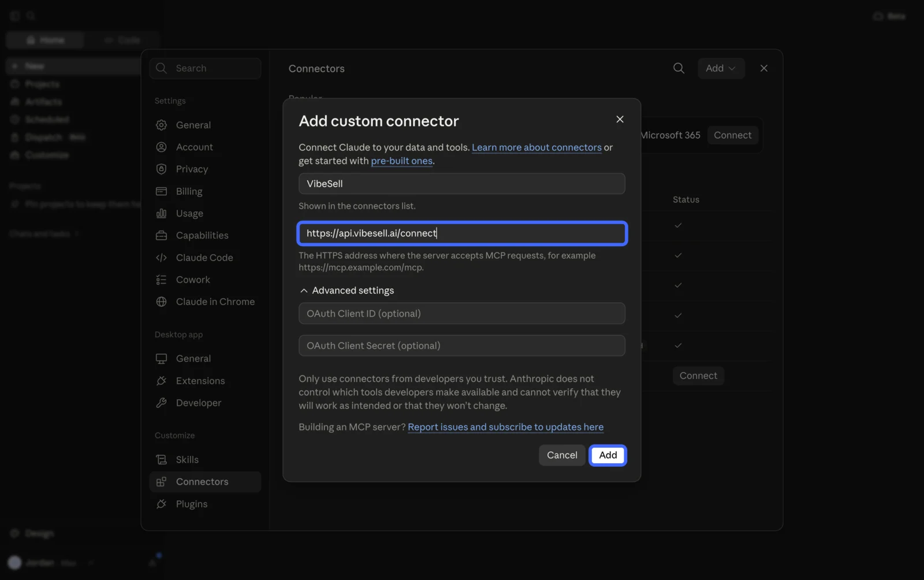
Task: Click the Code tab in the main window
Action: (x=122, y=40)
